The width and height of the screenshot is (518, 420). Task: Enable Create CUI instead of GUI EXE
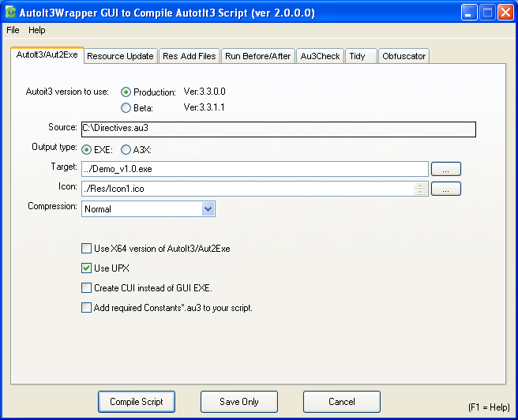click(x=87, y=288)
